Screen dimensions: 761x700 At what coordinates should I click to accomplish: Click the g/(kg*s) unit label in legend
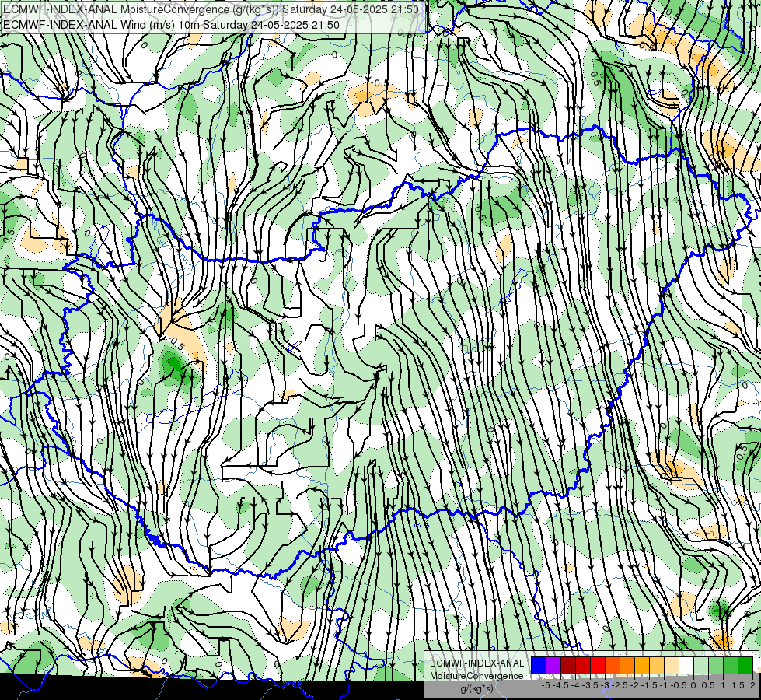(476, 688)
